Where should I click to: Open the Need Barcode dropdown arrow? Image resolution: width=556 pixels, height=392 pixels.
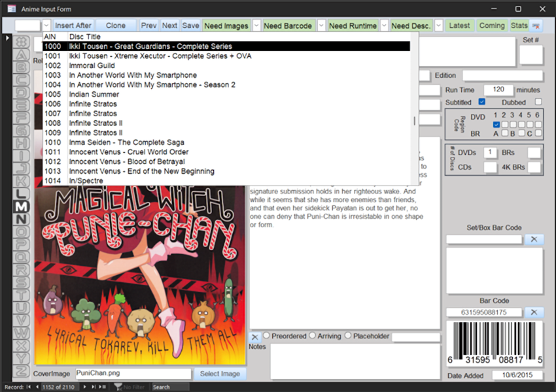[x=321, y=26]
